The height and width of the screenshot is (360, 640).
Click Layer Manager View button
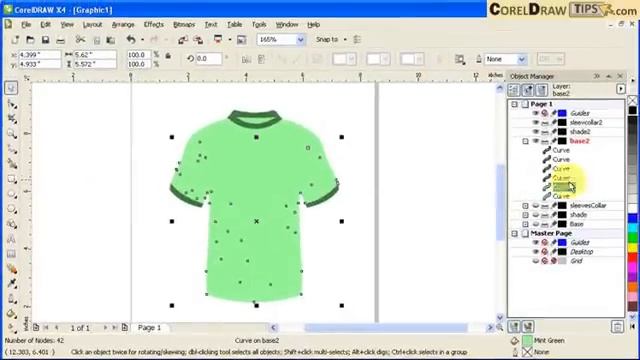(541, 90)
